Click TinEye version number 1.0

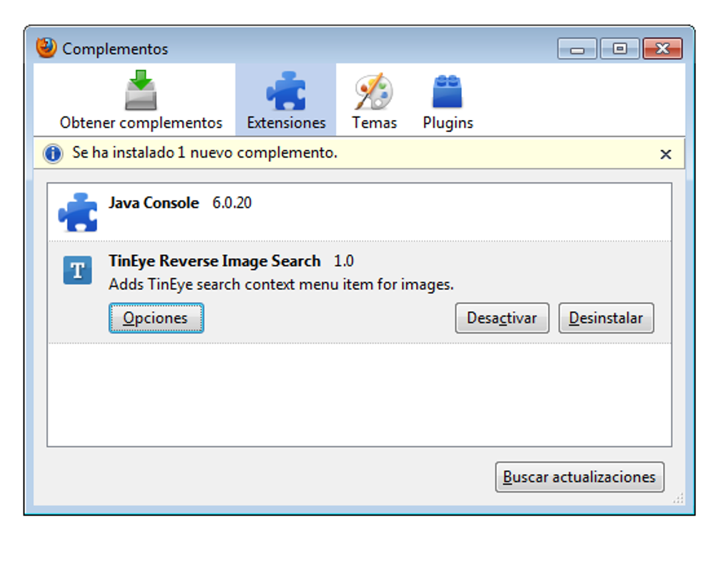click(343, 261)
